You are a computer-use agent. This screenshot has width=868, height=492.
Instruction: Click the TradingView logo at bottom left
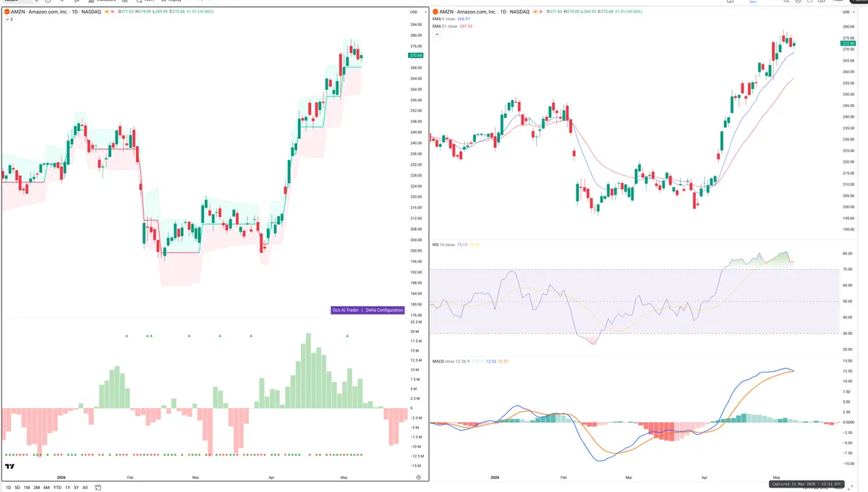(x=10, y=467)
